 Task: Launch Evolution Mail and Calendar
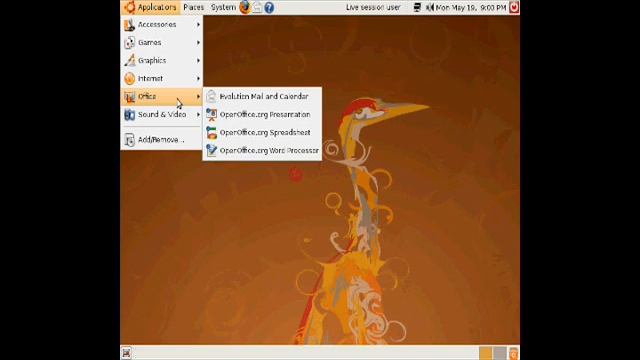pyautogui.click(x=262, y=96)
